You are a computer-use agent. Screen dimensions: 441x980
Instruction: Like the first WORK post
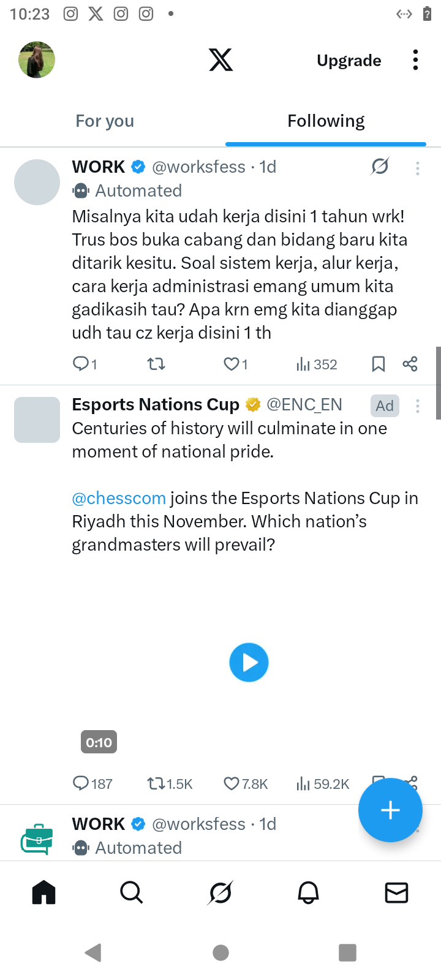[231, 364]
